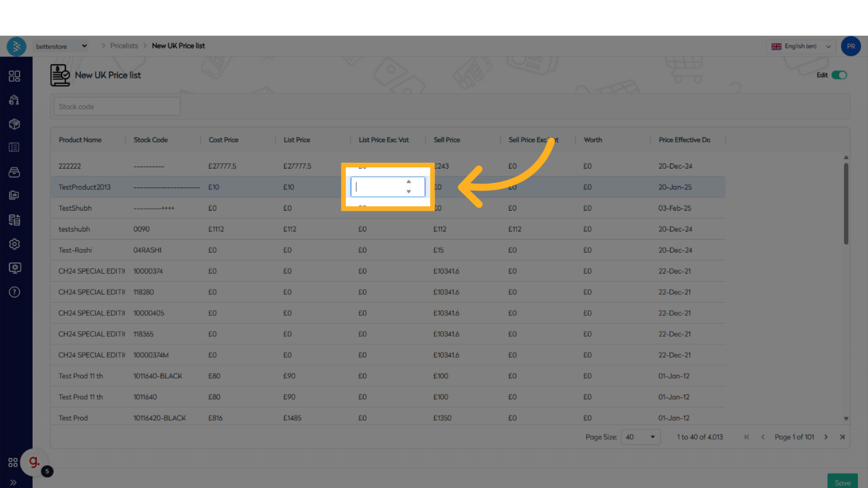
Task: Sort by Product Name column header
Action: click(x=80, y=140)
